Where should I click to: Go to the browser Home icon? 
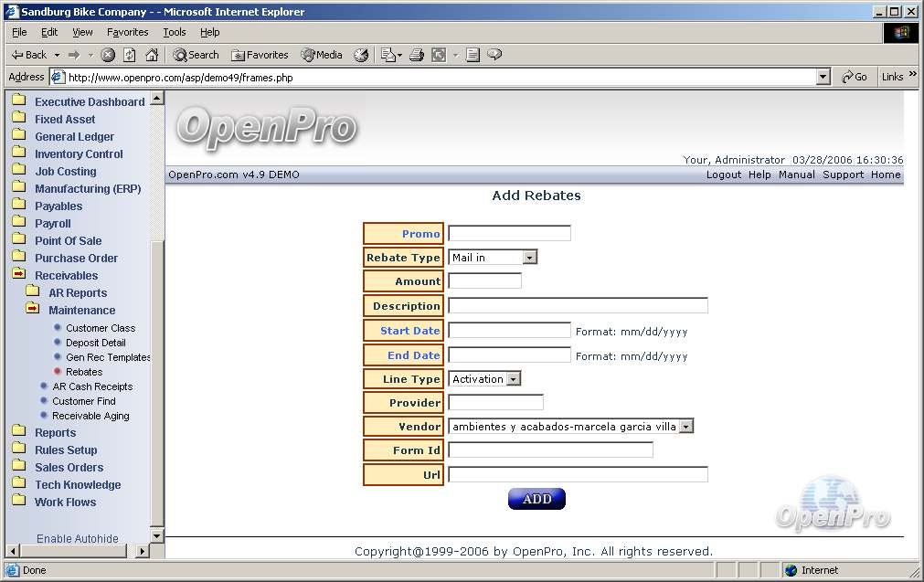(152, 55)
